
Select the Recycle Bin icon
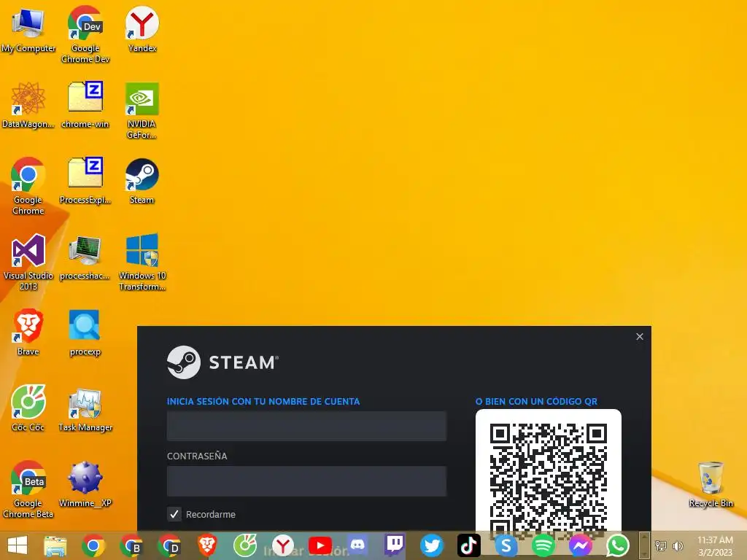point(711,484)
